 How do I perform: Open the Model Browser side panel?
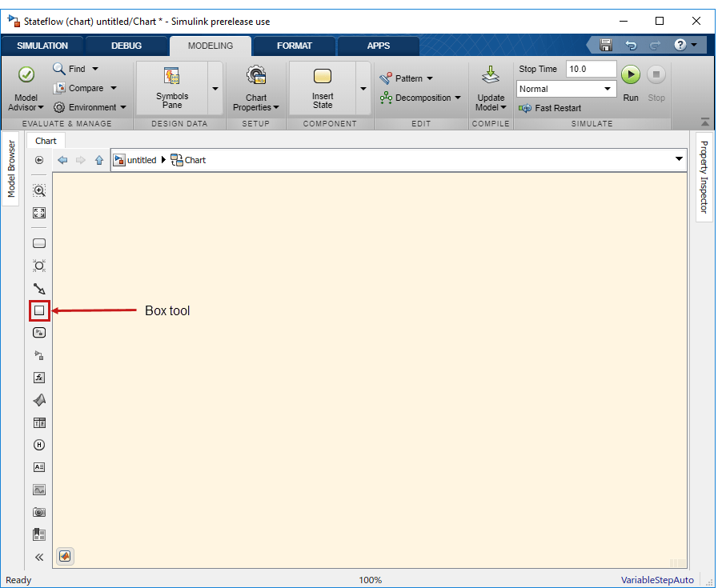(11, 169)
